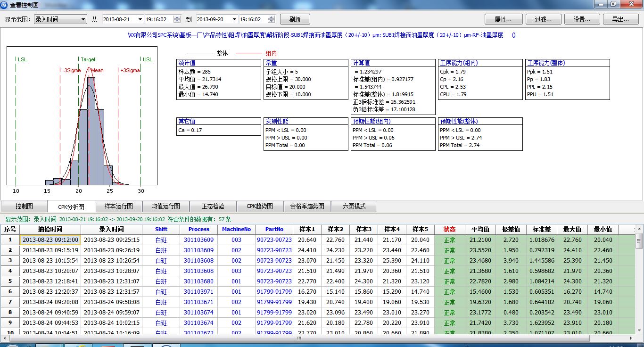Click the PartNo column header
This screenshot has width=644, height=347.
[274, 229]
